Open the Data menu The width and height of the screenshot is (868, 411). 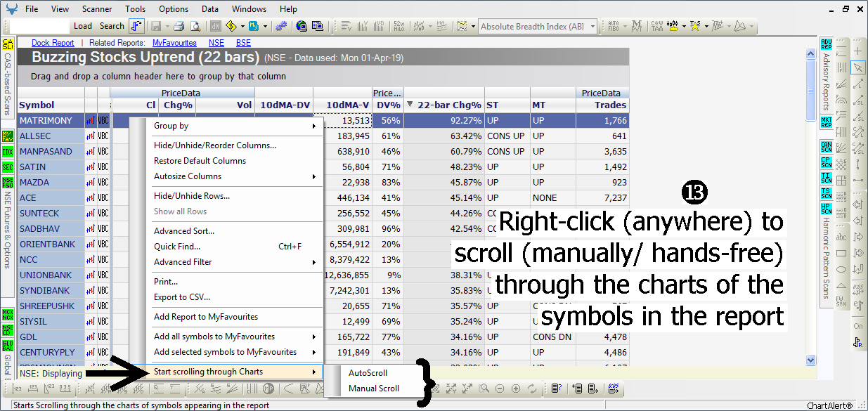coord(209,9)
